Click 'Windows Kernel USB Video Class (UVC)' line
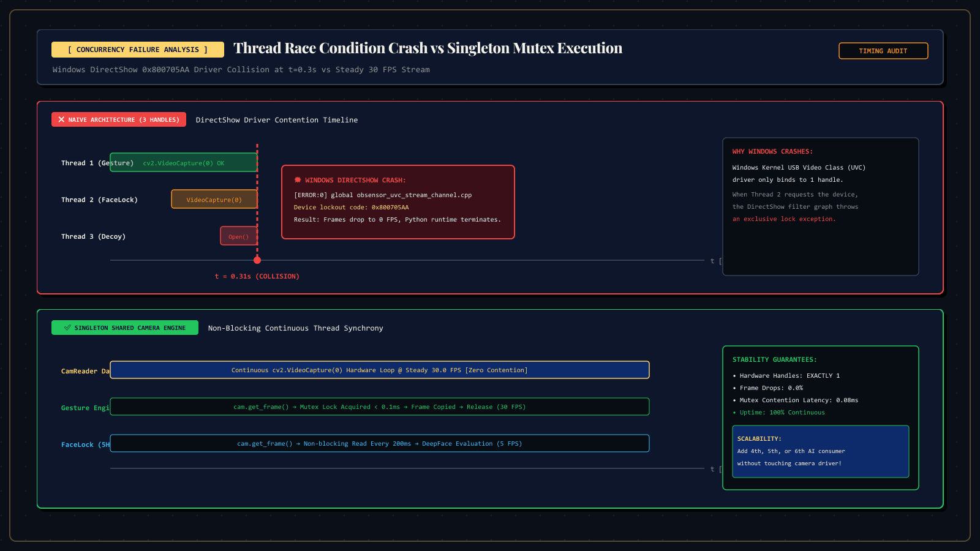 [x=799, y=168]
